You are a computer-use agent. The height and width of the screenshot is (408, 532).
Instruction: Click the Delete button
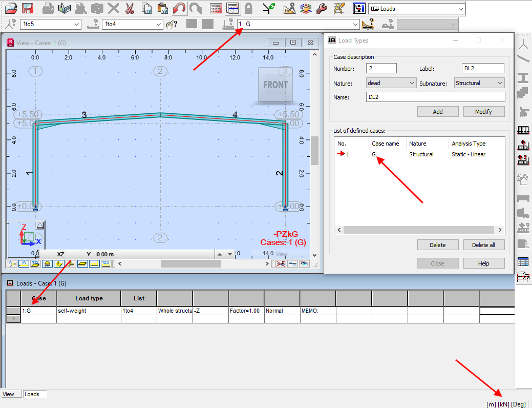point(438,245)
